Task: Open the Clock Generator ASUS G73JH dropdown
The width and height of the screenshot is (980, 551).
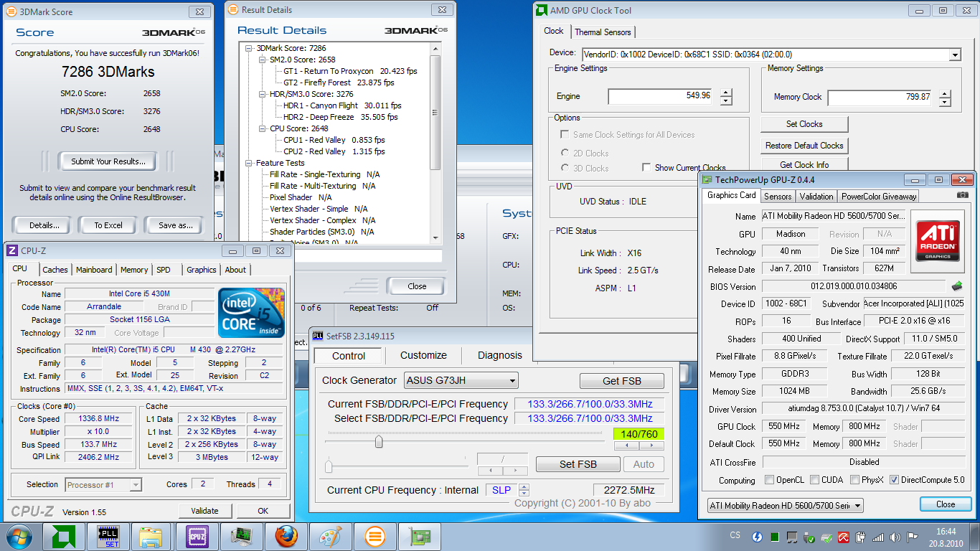Action: 461,380
